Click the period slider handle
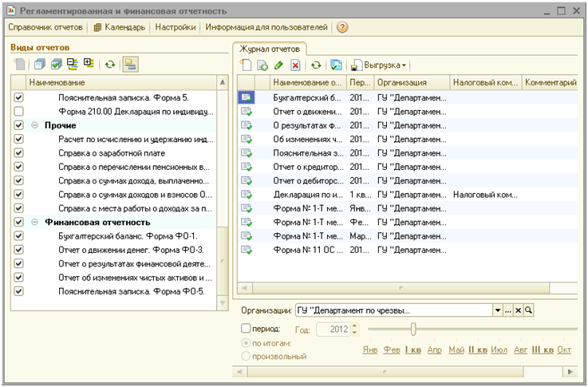The width and height of the screenshot is (588, 387). point(412,329)
